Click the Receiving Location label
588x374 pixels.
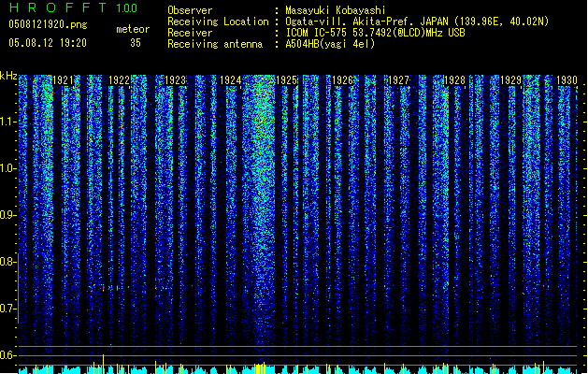click(218, 22)
